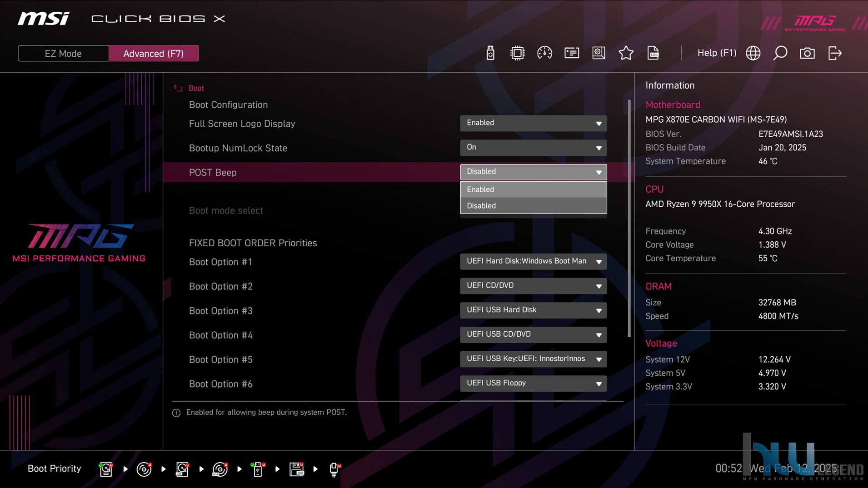Click the MPG X870E CARBON WIFI model text
The image size is (868, 488).
click(x=716, y=120)
